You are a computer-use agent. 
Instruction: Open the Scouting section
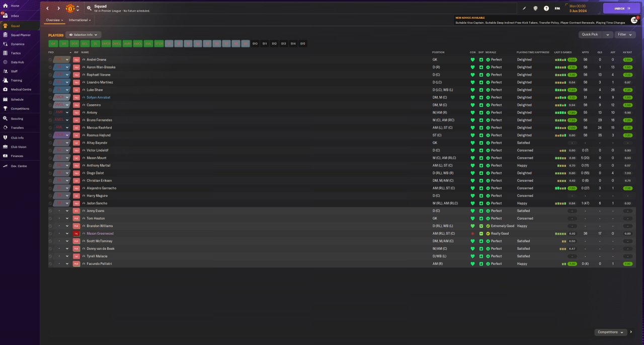point(20,118)
